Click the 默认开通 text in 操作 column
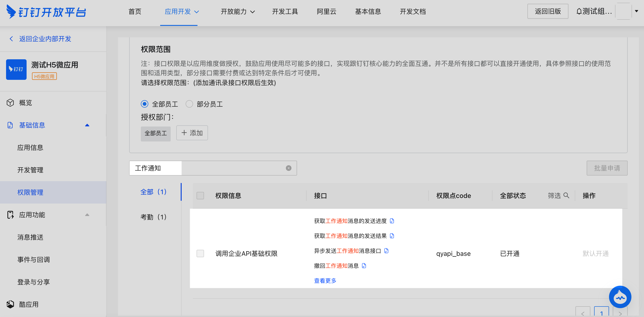Image resolution: width=644 pixels, height=317 pixels. [x=596, y=254]
